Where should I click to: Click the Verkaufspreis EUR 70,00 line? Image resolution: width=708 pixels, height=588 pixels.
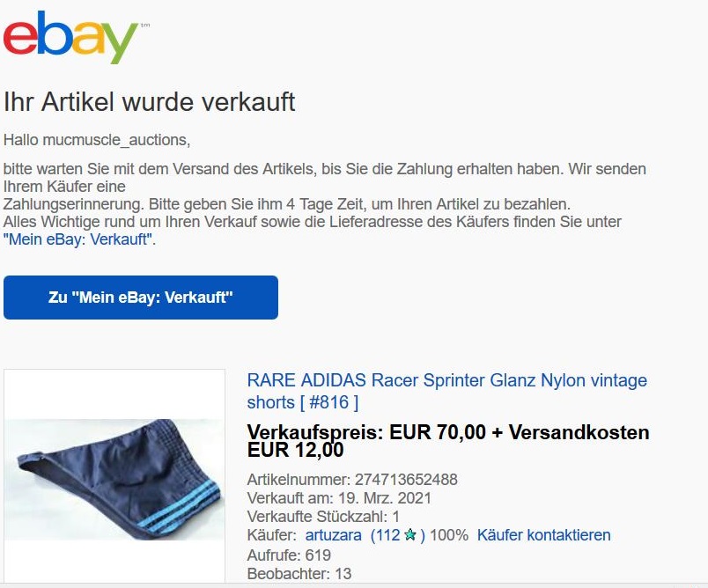[x=366, y=432]
